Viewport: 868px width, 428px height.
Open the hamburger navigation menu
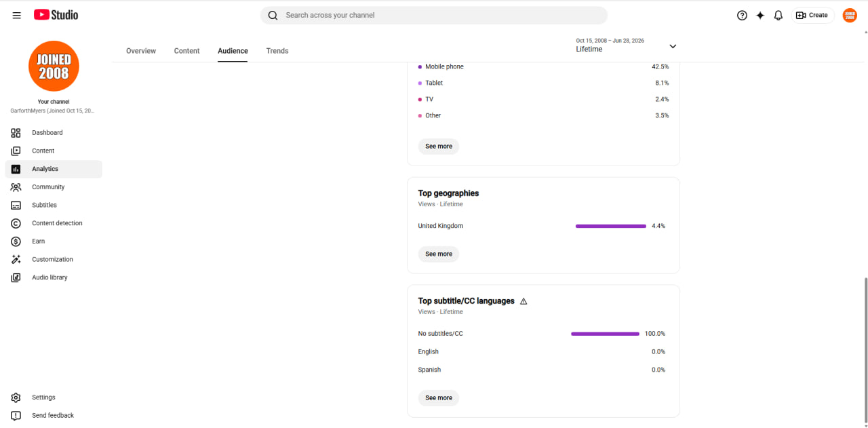(17, 15)
